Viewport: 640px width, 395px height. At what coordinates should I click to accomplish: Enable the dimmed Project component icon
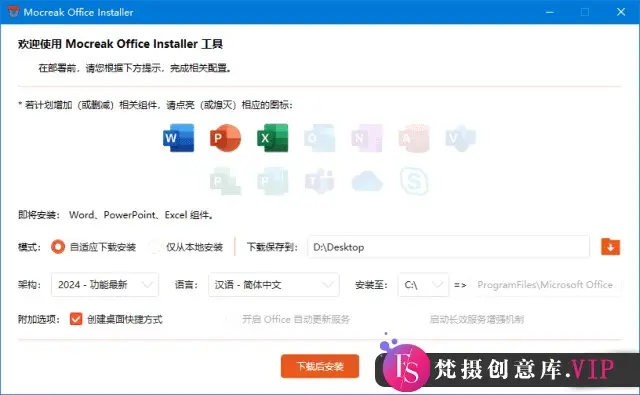225,181
